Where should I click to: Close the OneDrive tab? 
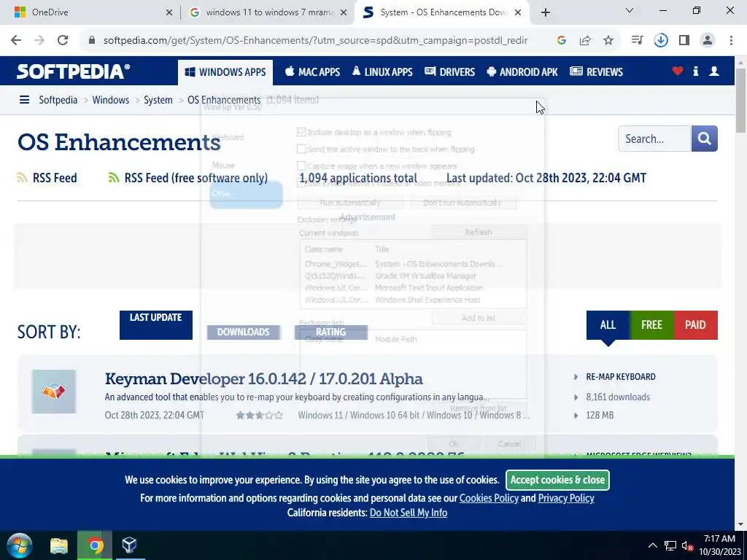click(169, 13)
